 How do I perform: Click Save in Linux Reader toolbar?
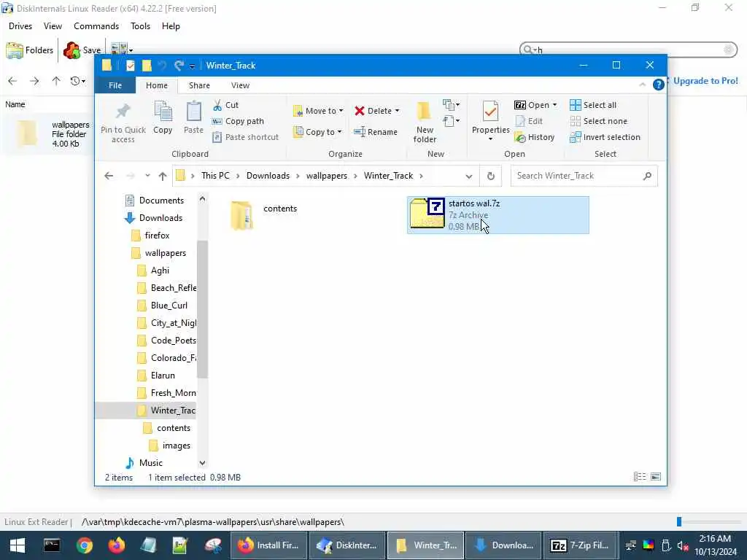coord(82,50)
